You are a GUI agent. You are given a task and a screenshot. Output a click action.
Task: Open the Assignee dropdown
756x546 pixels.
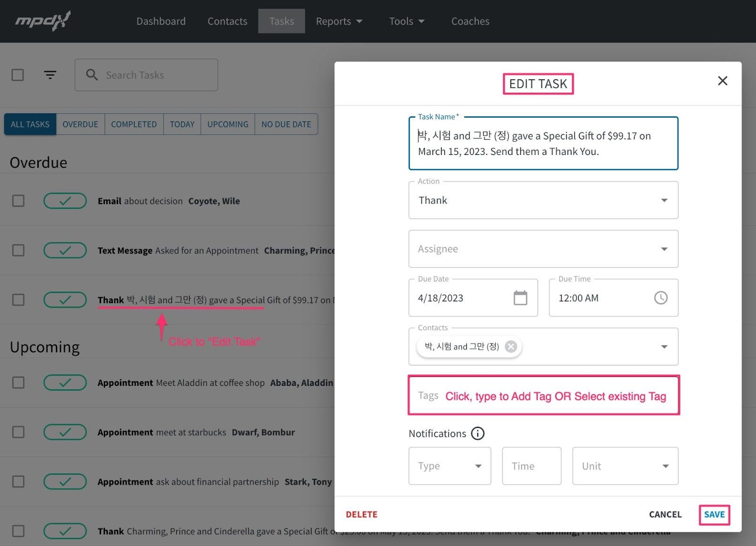543,249
